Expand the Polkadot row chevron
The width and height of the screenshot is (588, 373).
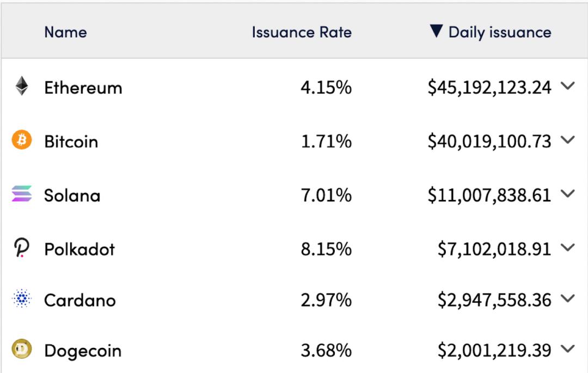(x=568, y=248)
